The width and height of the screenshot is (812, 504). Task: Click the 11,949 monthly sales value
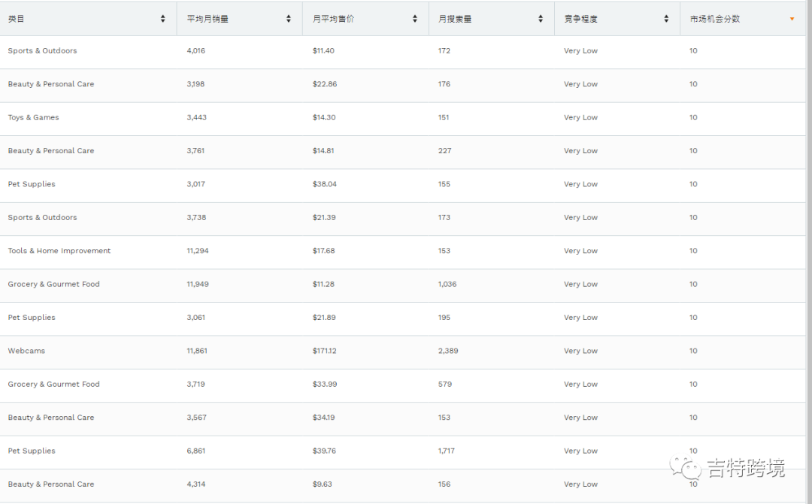[198, 284]
